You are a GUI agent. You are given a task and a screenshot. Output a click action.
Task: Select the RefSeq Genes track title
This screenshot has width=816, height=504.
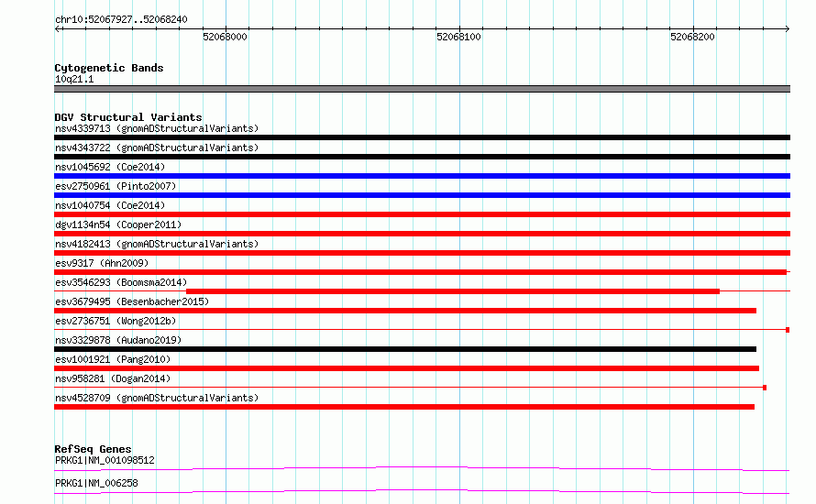(x=93, y=449)
